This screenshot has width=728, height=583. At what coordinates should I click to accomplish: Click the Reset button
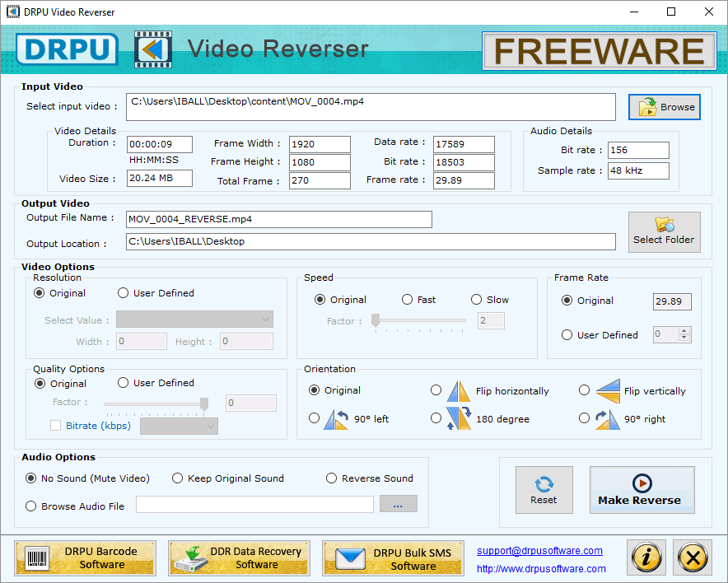click(544, 490)
